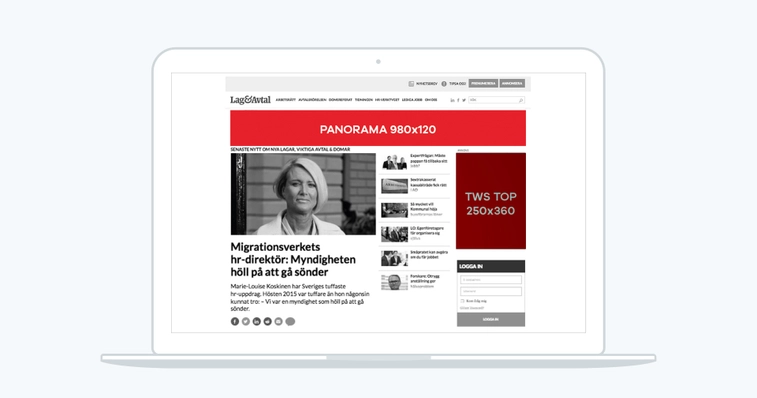Click the Annonsera button in top bar

coord(512,84)
